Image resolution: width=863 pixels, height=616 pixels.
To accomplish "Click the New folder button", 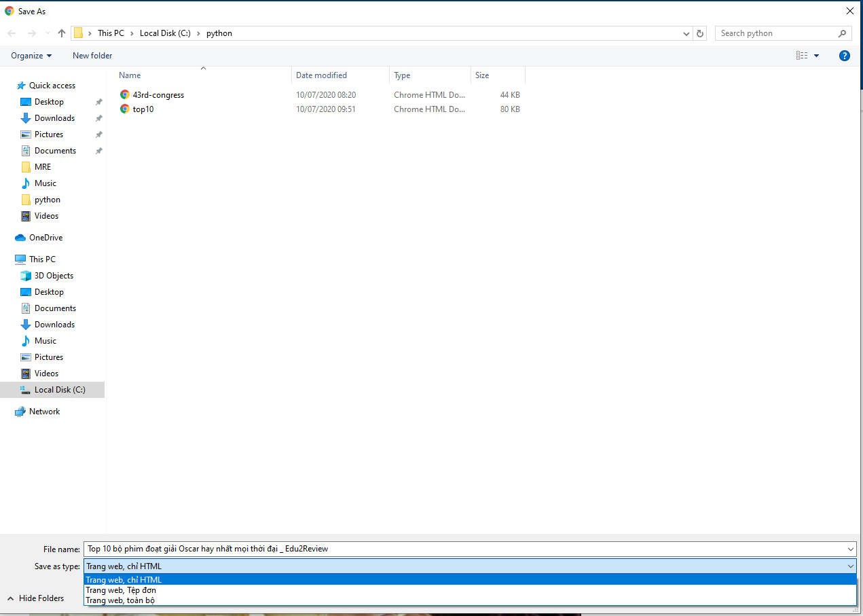I will [x=92, y=56].
